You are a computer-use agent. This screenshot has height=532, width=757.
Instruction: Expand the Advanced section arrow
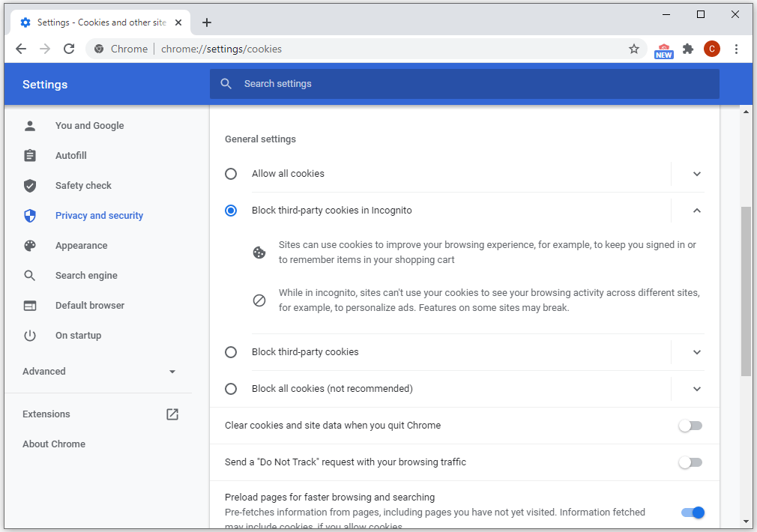click(x=172, y=372)
